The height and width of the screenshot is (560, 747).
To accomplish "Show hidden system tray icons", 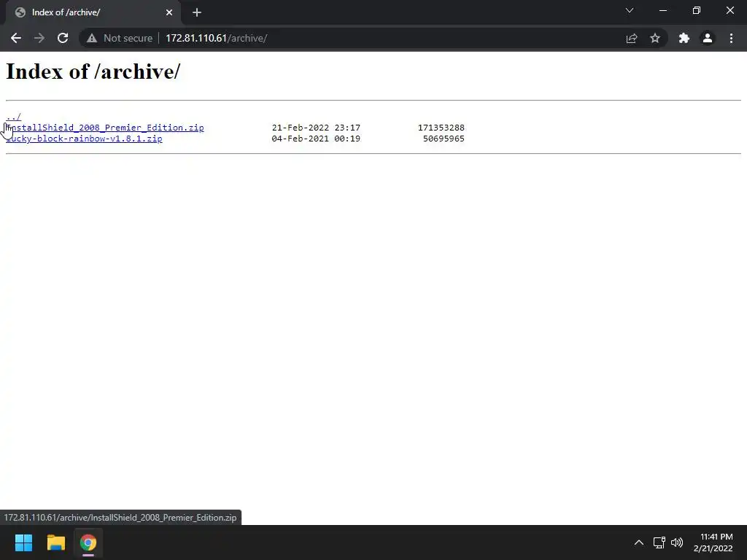I will click(639, 542).
